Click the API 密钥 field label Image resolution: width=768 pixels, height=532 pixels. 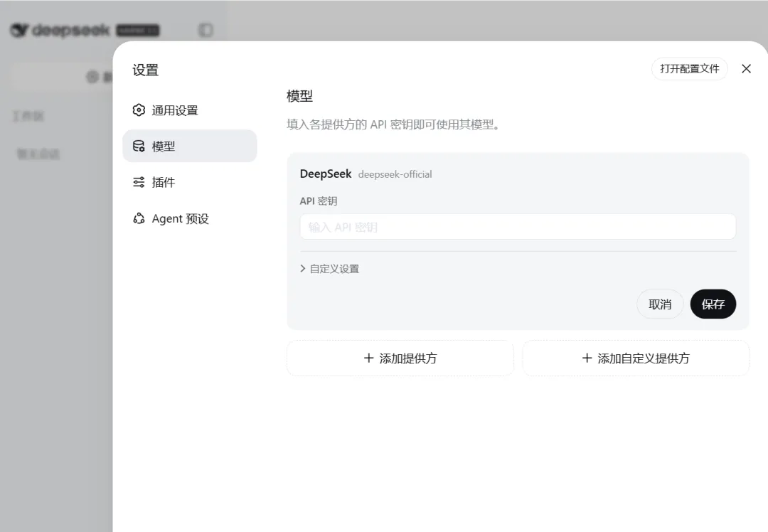click(x=319, y=201)
